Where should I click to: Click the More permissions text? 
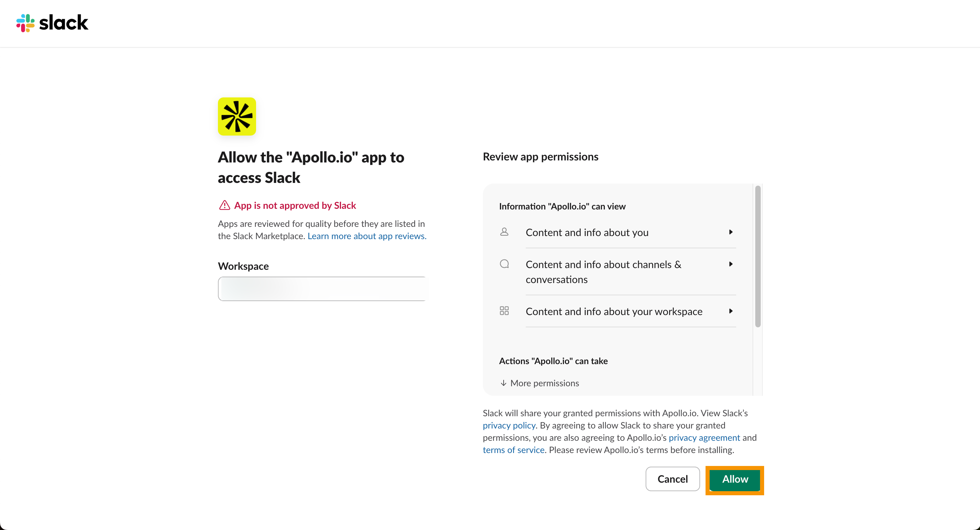pos(544,383)
